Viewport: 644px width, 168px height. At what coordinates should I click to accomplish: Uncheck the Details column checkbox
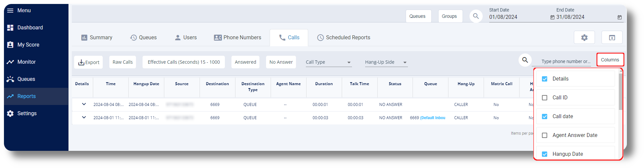coord(545,79)
